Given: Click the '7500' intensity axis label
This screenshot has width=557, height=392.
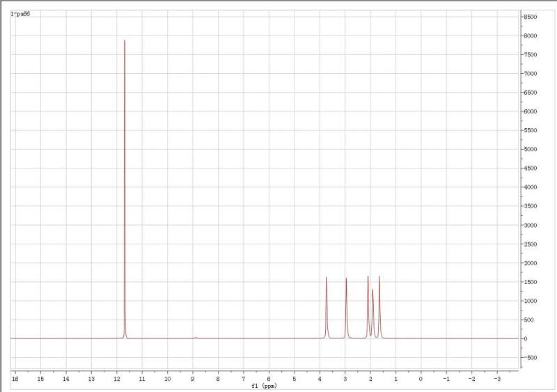Looking at the screenshot, I should (531, 55).
